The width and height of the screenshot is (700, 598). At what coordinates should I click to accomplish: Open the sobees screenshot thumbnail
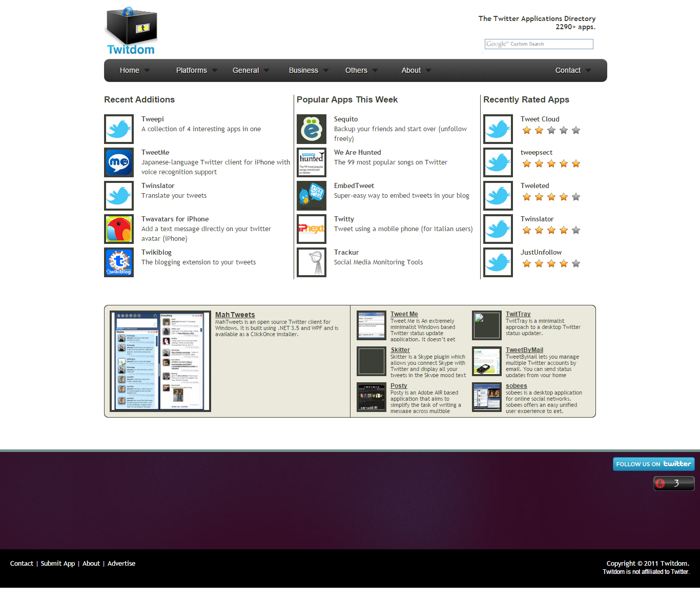pos(487,397)
